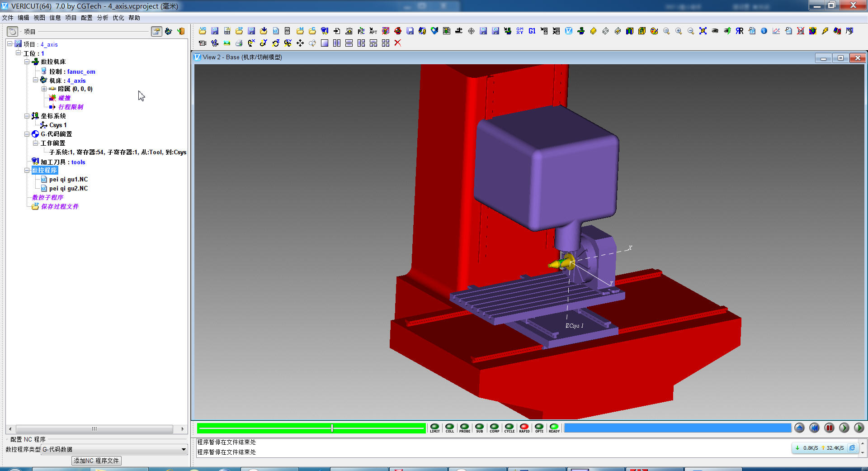Screen dimensions: 868x471
Task: Toggle the PROBE status light
Action: pyautogui.click(x=465, y=428)
